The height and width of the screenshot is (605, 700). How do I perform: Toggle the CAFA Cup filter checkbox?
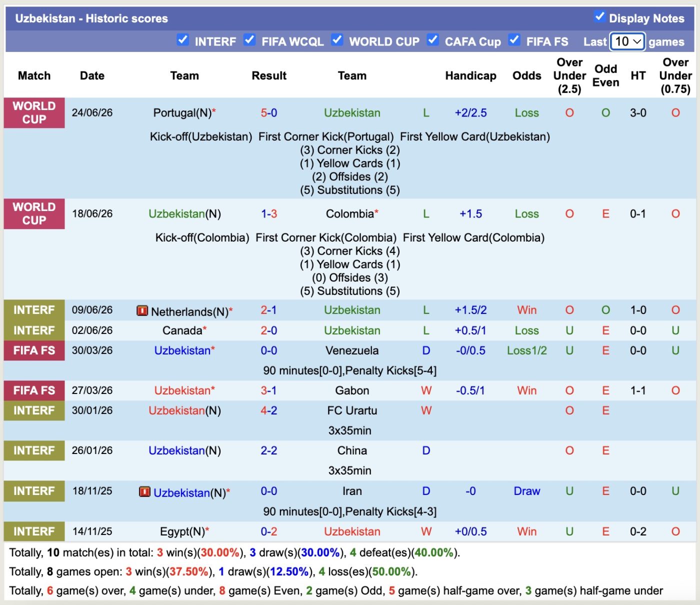433,40
